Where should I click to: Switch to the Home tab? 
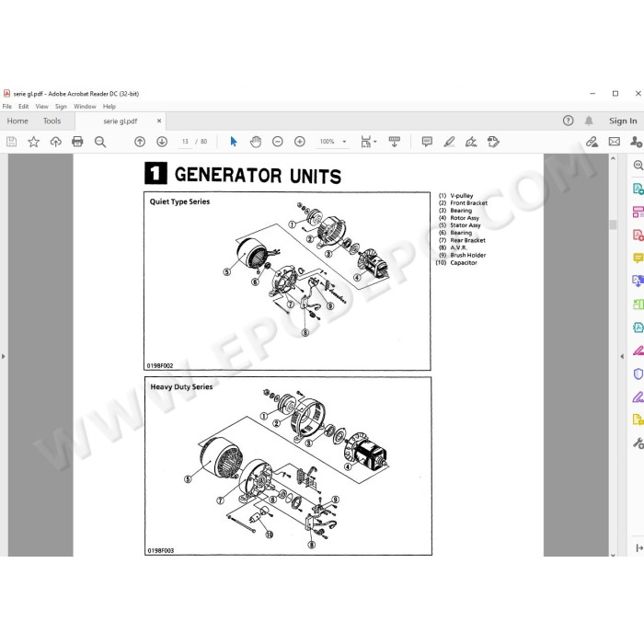pos(17,121)
